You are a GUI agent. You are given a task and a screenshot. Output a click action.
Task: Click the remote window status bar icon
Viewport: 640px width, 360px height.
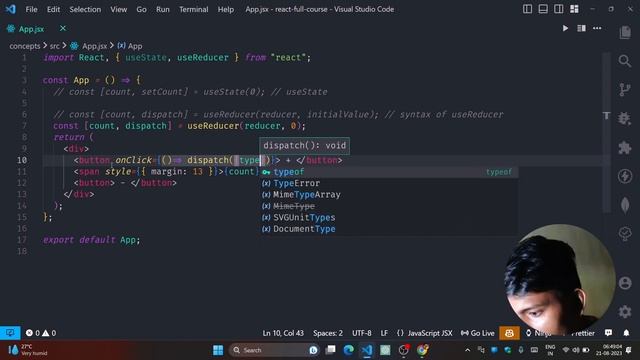pos(10,333)
